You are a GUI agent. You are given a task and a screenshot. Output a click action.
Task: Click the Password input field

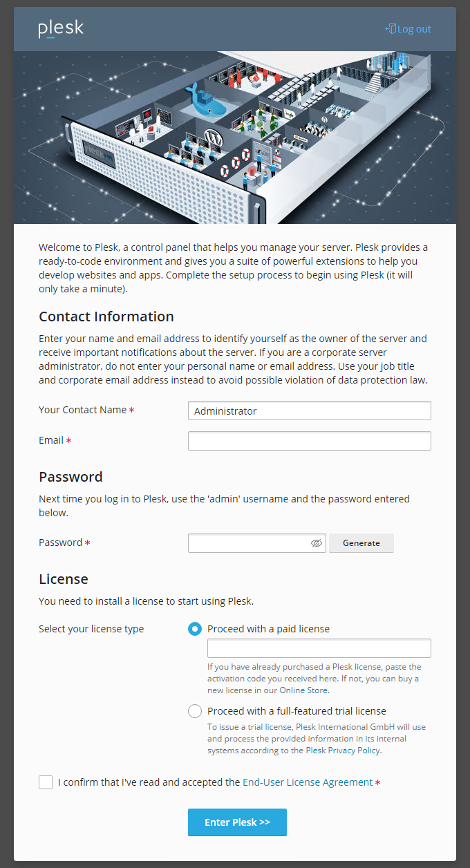[249, 543]
